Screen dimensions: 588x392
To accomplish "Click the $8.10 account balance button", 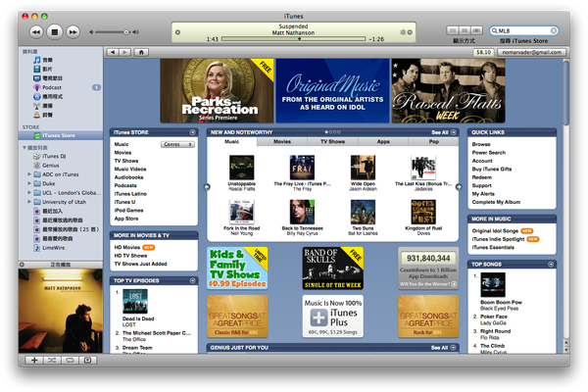I will pyautogui.click(x=483, y=52).
